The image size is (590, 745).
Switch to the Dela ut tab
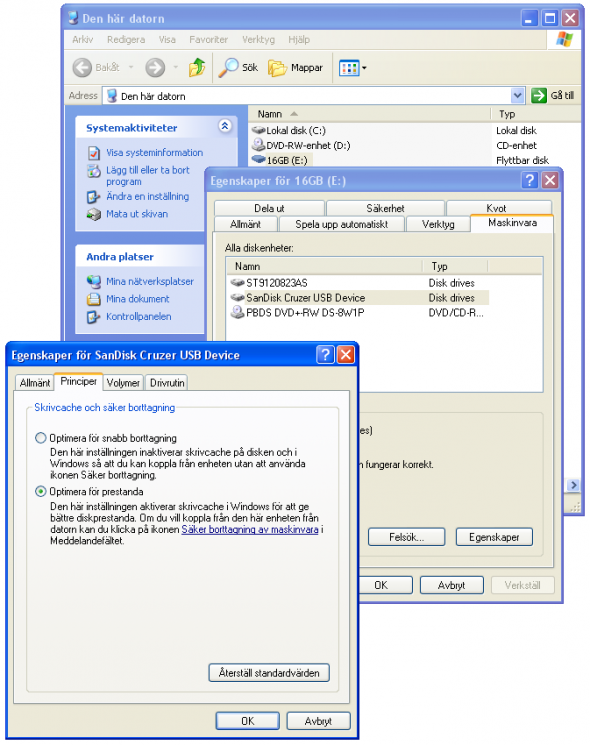(x=269, y=208)
